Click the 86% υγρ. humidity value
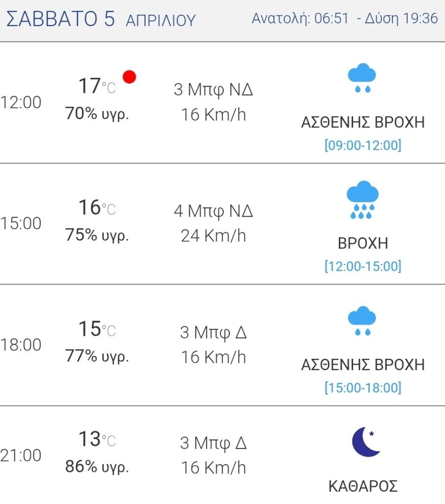 (x=97, y=467)
